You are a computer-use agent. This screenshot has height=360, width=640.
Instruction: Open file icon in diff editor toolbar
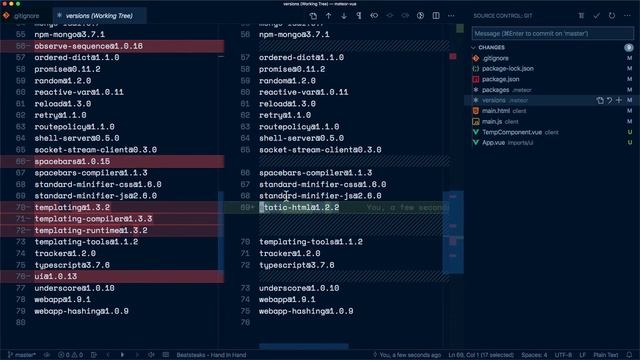tap(313, 16)
